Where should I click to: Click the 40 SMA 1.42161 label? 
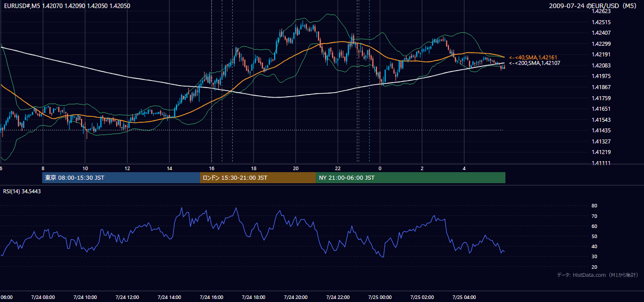coord(533,57)
